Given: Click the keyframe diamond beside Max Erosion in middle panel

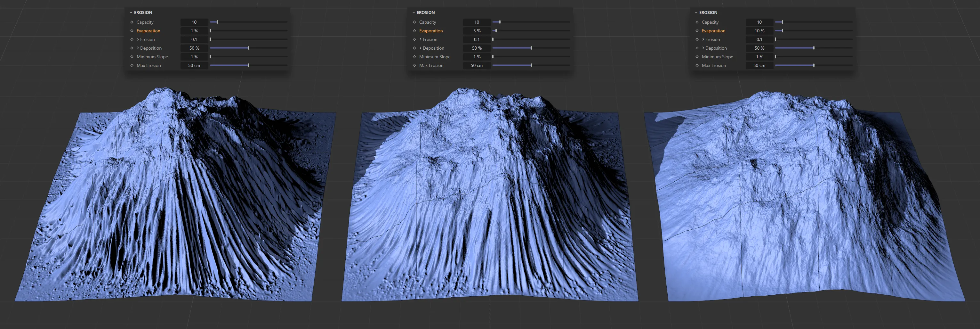Looking at the screenshot, I should (414, 65).
